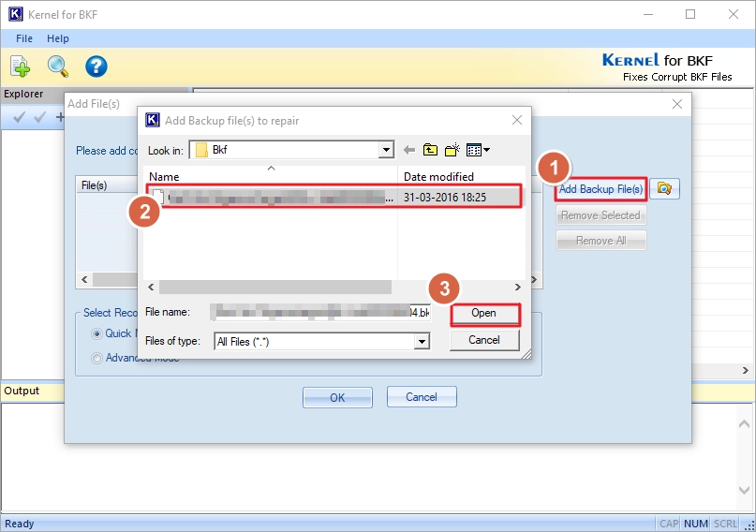This screenshot has height=532, width=756.
Task: Select the file dated 31-03-2016 18:25
Action: click(335, 197)
